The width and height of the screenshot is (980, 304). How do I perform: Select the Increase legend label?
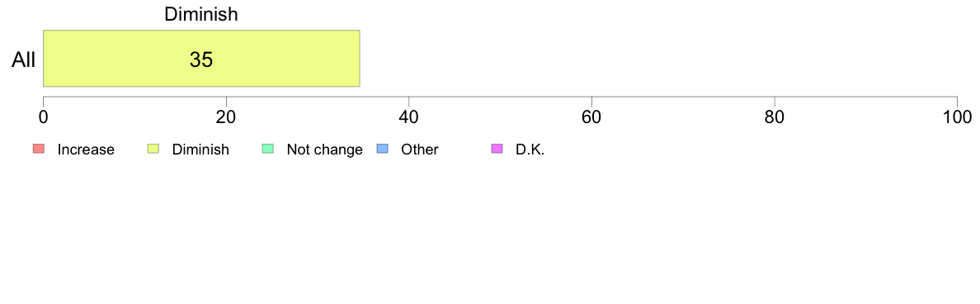pos(86,150)
